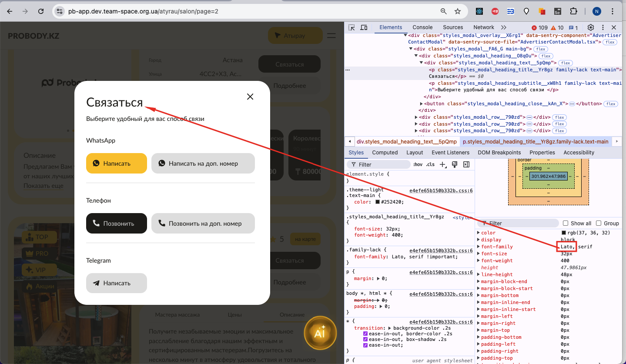
Task: Click the black Позвонить button
Action: (x=117, y=224)
